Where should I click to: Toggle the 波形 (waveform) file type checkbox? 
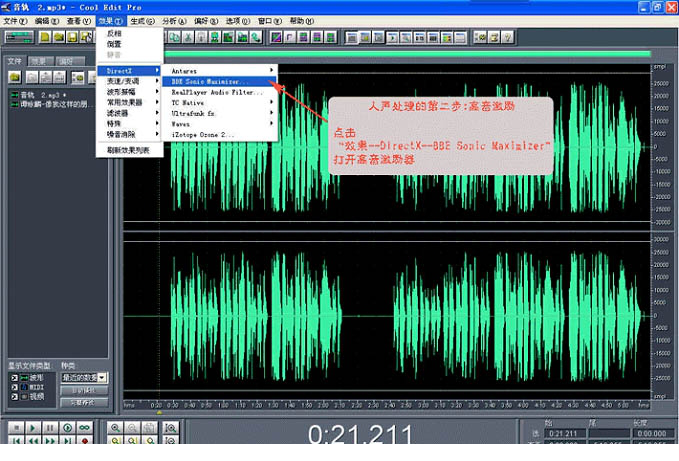(14, 378)
